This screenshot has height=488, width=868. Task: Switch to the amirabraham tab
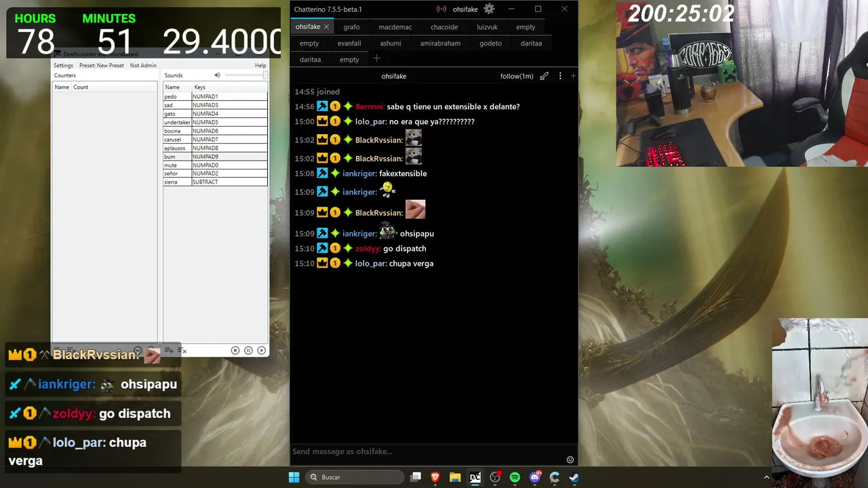pyautogui.click(x=440, y=43)
